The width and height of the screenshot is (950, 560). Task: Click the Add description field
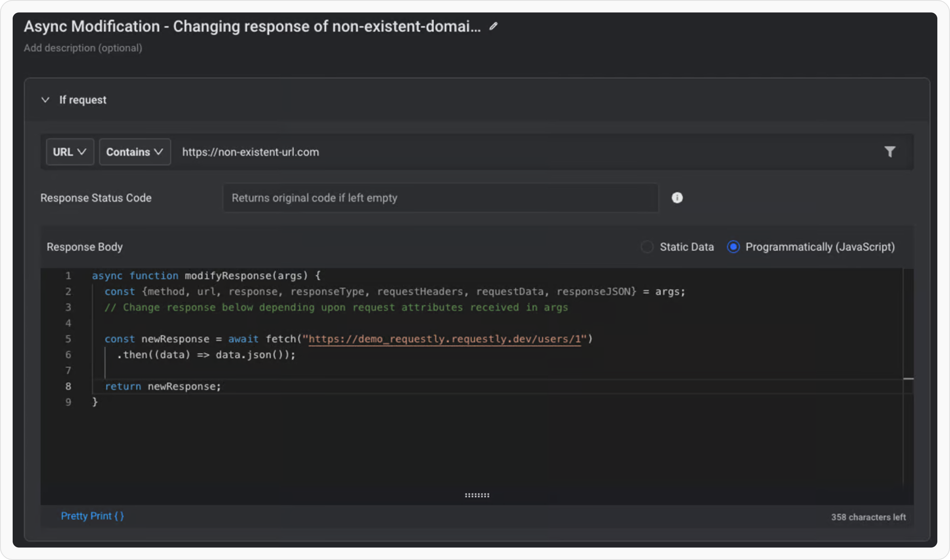click(83, 48)
